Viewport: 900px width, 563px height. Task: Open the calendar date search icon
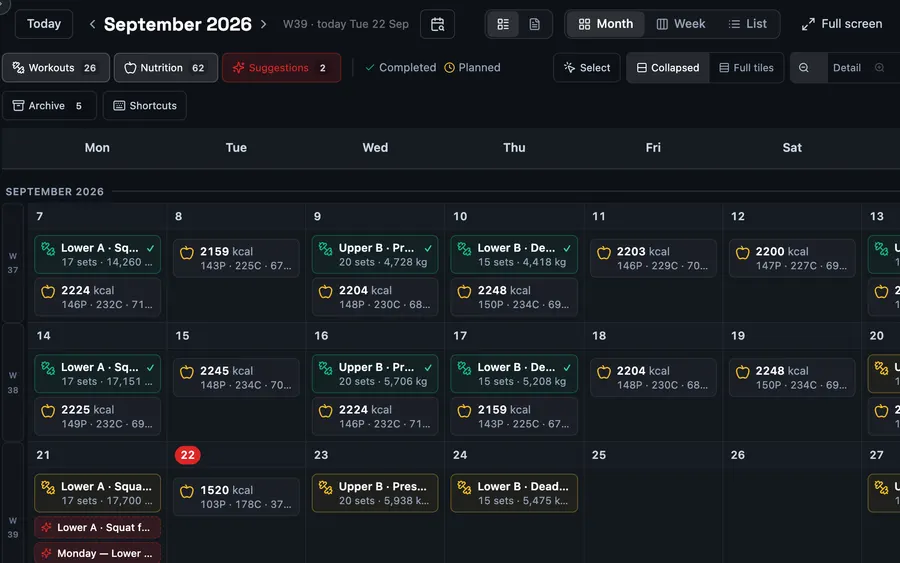[437, 24]
